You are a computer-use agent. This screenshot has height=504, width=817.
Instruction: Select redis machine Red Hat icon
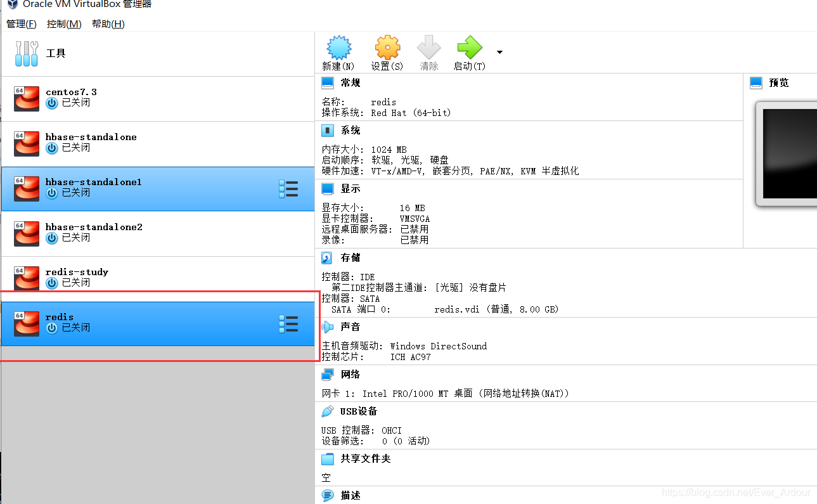click(x=27, y=323)
